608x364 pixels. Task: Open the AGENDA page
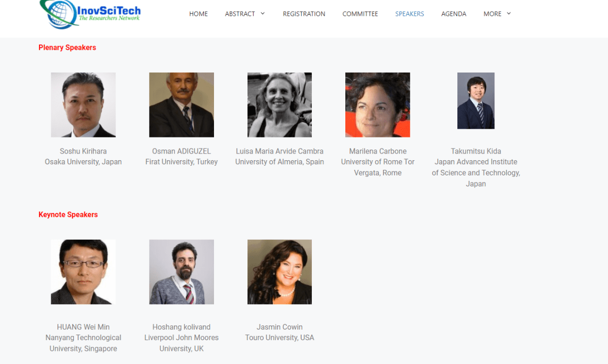(x=454, y=14)
